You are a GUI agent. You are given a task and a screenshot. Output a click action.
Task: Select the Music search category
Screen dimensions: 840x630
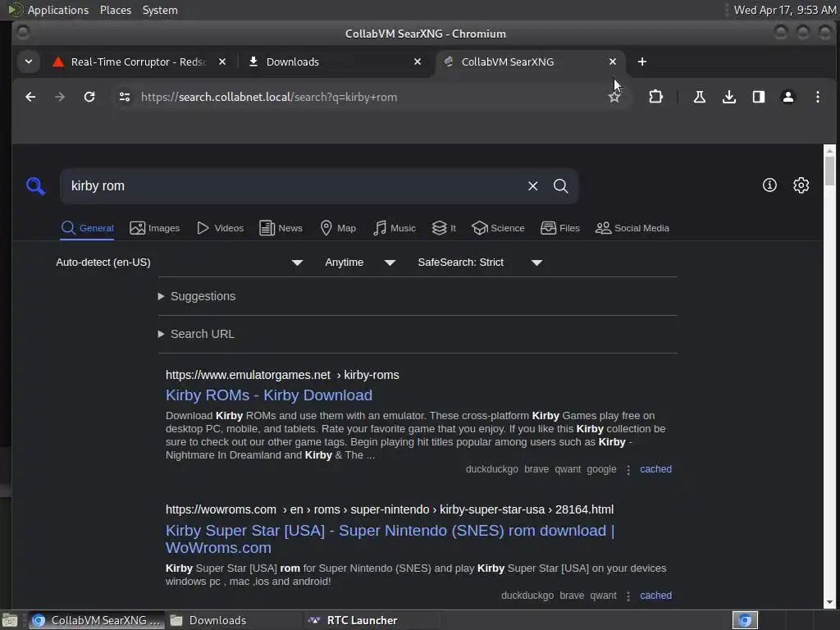click(395, 228)
